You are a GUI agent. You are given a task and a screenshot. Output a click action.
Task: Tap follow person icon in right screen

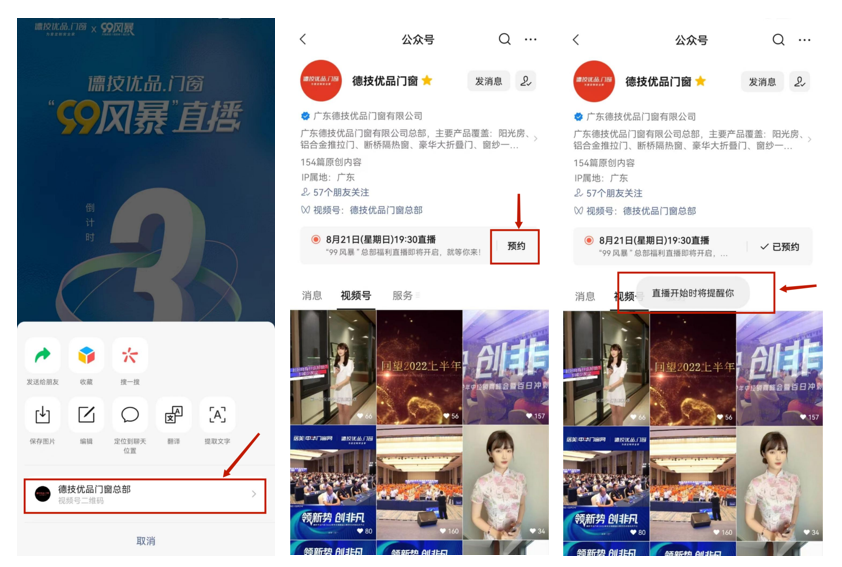[800, 82]
